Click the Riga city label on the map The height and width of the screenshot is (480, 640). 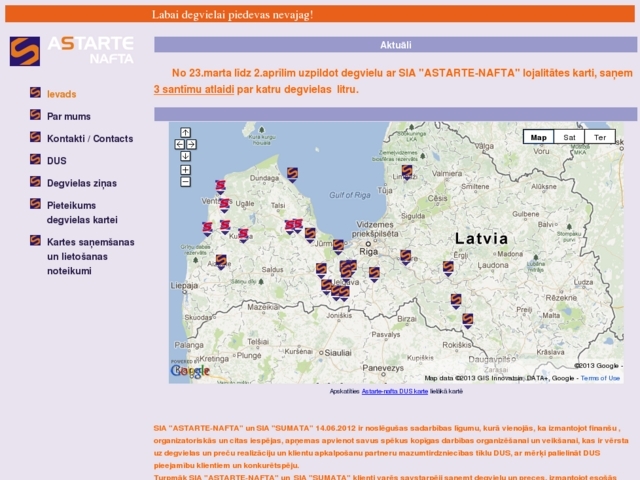(369, 252)
